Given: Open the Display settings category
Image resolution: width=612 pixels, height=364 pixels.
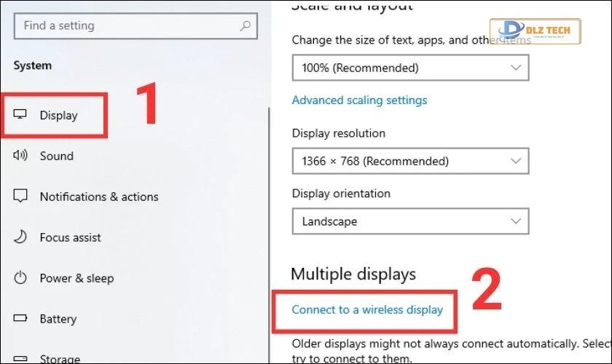Looking at the screenshot, I should [58, 116].
